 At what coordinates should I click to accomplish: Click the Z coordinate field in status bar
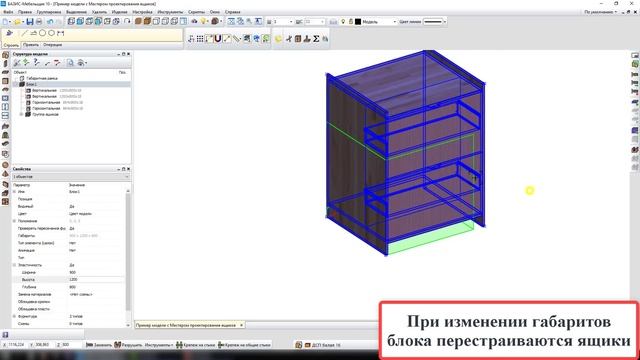point(71,345)
